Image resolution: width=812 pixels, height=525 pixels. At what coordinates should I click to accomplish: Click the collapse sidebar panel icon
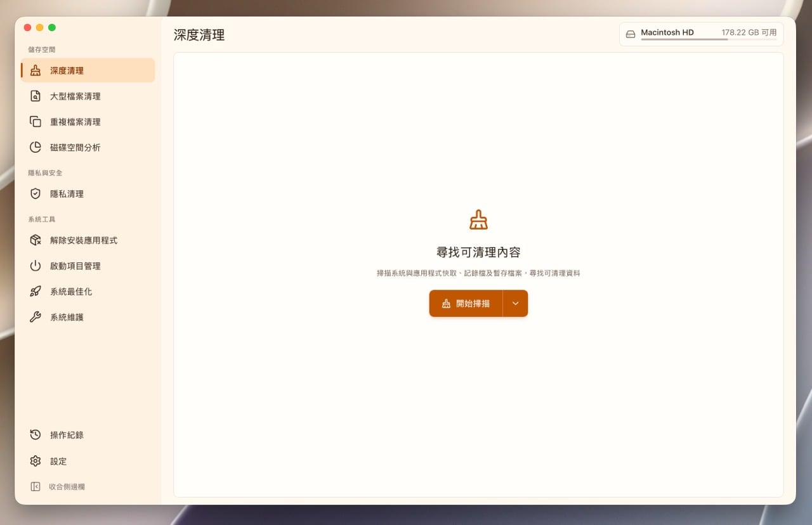click(36, 486)
